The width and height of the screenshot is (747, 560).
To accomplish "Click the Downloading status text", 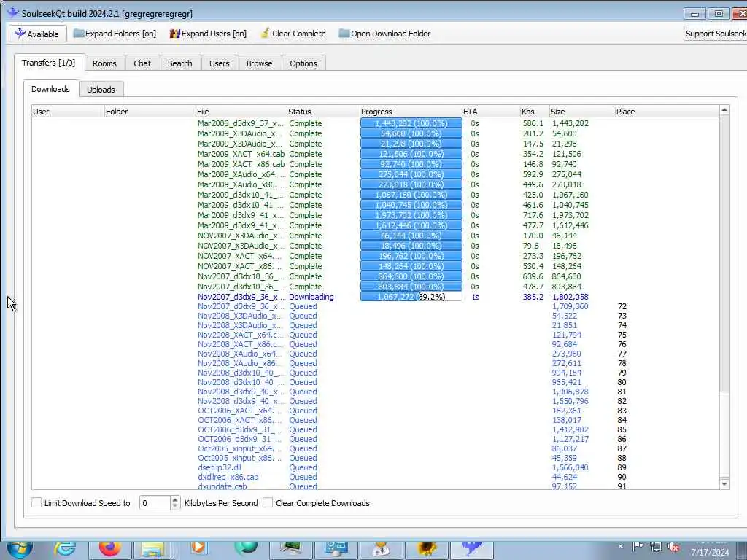I will (311, 297).
